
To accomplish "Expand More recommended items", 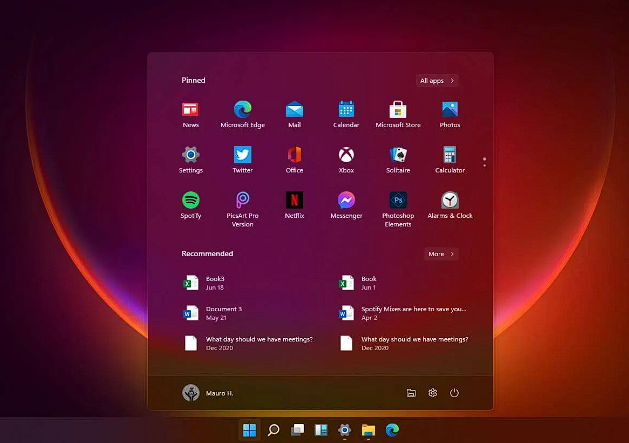I will coord(441,254).
